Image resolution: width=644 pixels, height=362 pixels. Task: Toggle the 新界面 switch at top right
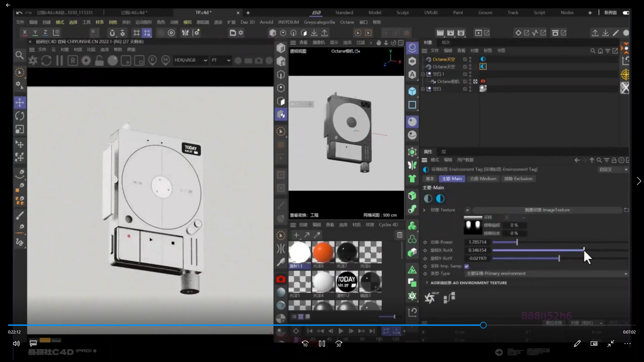[x=626, y=12]
